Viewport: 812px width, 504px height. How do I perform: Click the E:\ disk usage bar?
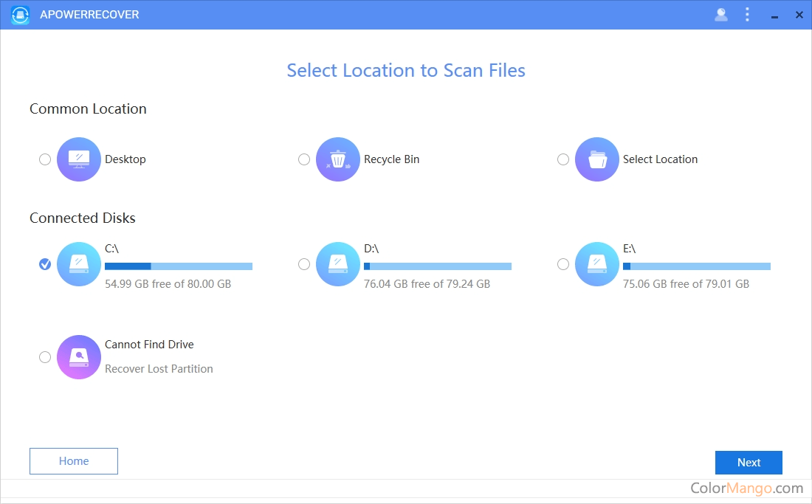[x=697, y=266]
